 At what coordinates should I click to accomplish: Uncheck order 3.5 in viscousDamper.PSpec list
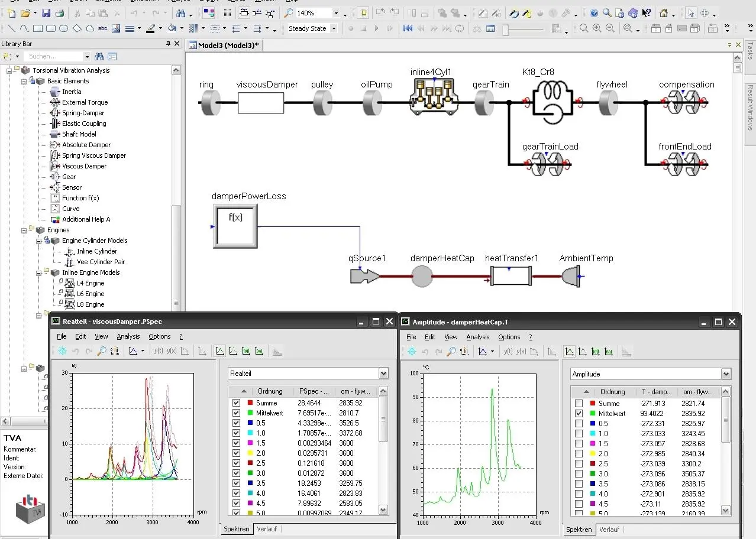[x=237, y=483]
